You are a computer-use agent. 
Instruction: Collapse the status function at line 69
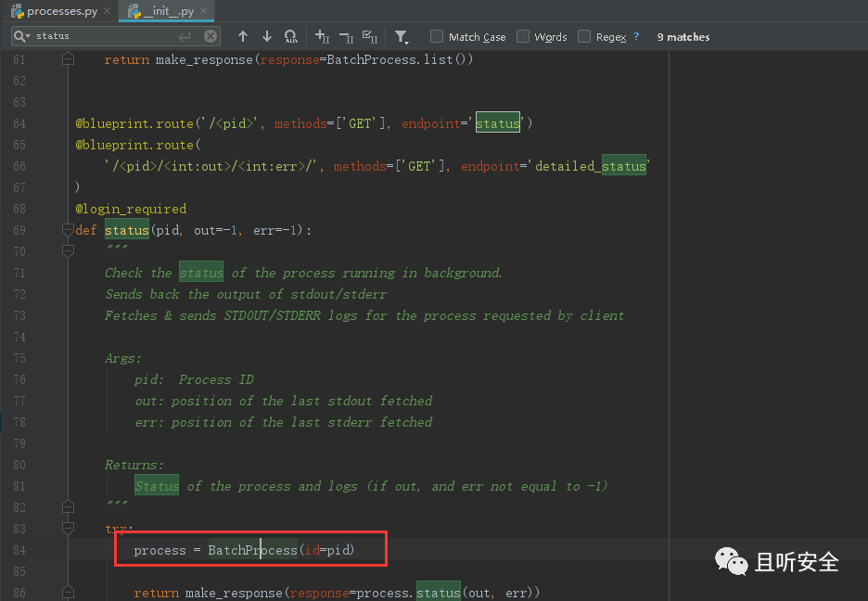tap(68, 230)
